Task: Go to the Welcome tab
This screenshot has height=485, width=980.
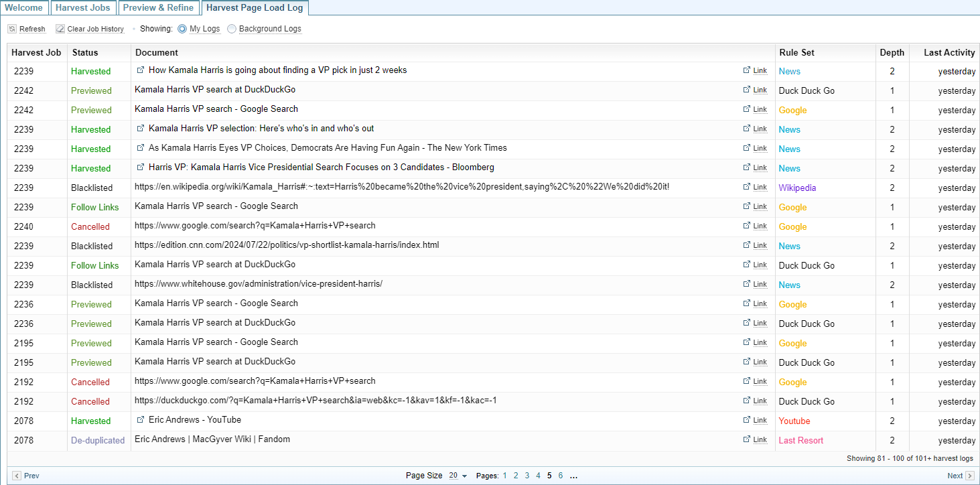Action: pos(24,8)
